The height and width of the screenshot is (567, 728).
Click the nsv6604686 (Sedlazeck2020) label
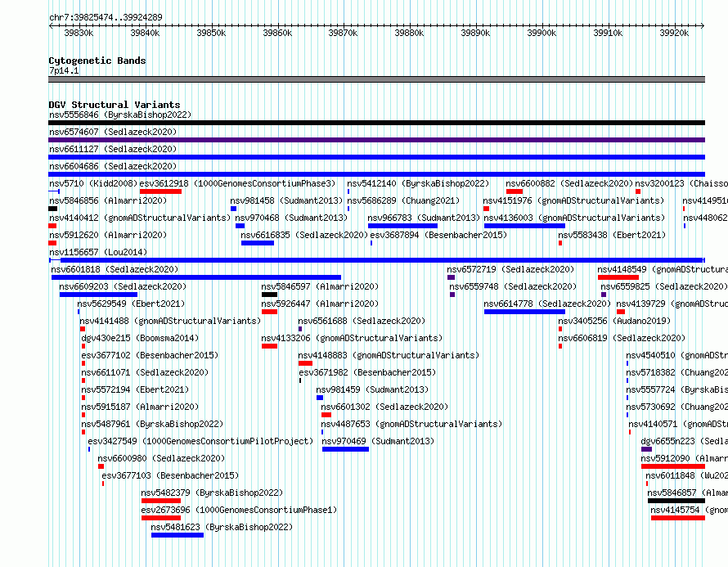click(113, 166)
